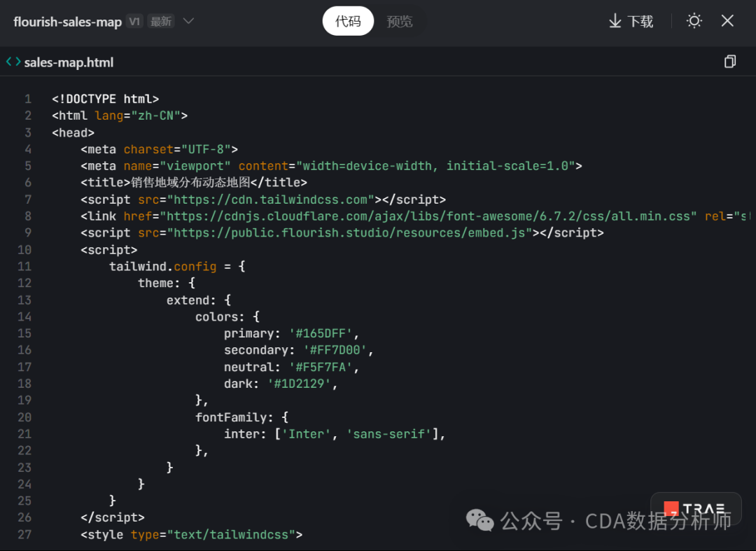Click the secondary '#FF7D00' color value
Screen dimensions: 756x551
tap(335, 350)
